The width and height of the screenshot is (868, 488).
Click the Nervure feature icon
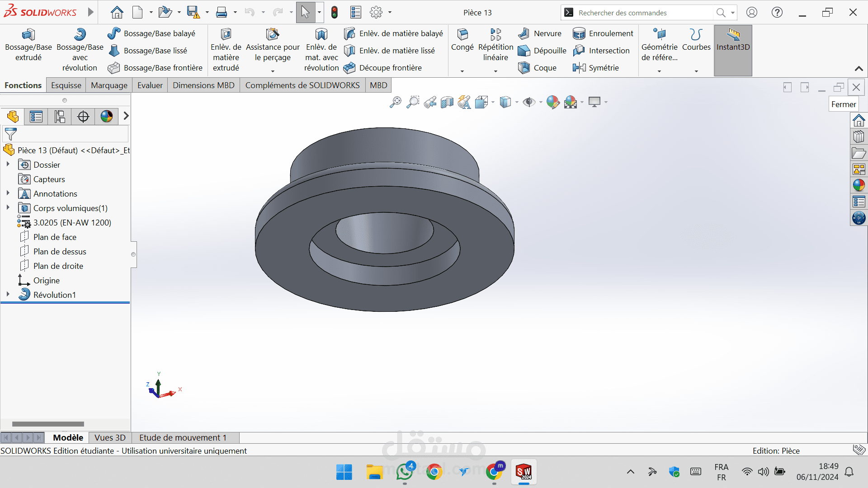(524, 33)
